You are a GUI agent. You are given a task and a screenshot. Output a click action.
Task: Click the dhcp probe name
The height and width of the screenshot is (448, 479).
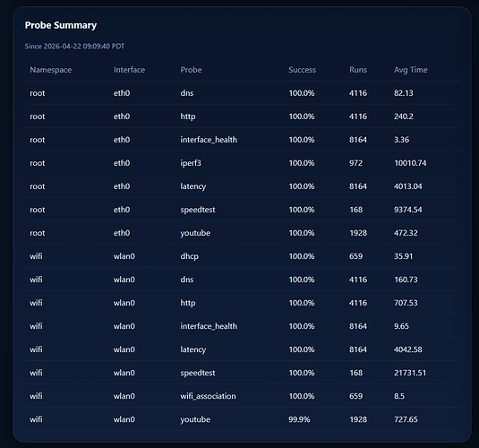point(190,256)
